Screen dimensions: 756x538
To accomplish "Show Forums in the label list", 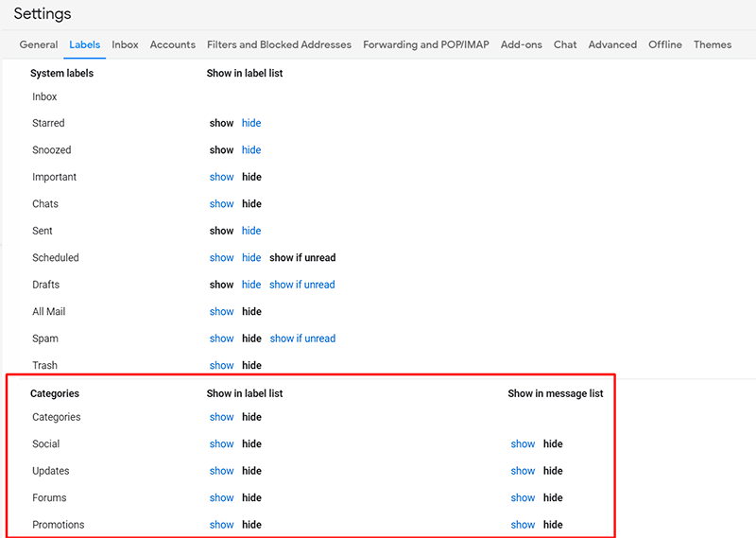I will [x=221, y=498].
